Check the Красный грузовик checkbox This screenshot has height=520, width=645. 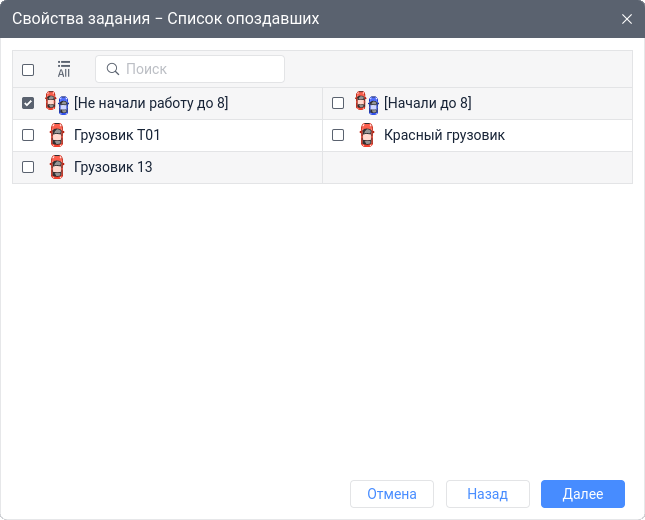338,135
